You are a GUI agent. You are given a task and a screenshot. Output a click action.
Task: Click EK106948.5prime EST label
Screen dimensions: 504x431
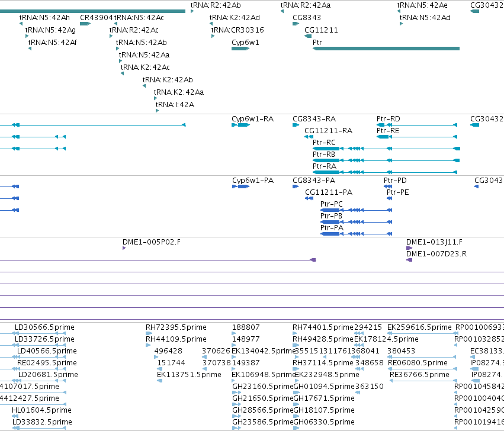(x=263, y=375)
